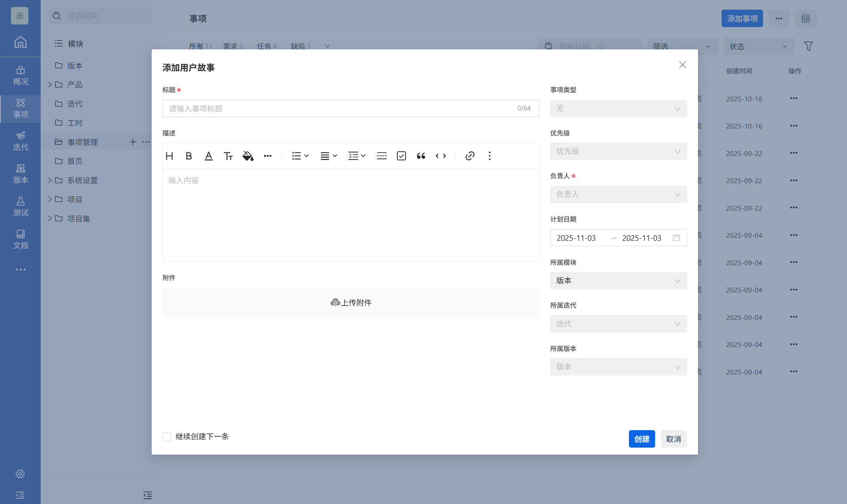Click the insert link icon
Image resolution: width=847 pixels, height=504 pixels.
tap(470, 156)
